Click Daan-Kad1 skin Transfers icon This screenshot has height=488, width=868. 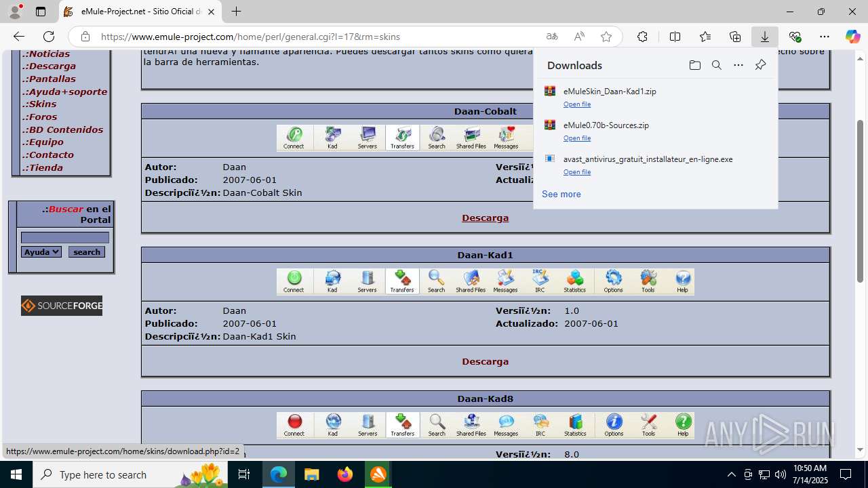point(402,281)
